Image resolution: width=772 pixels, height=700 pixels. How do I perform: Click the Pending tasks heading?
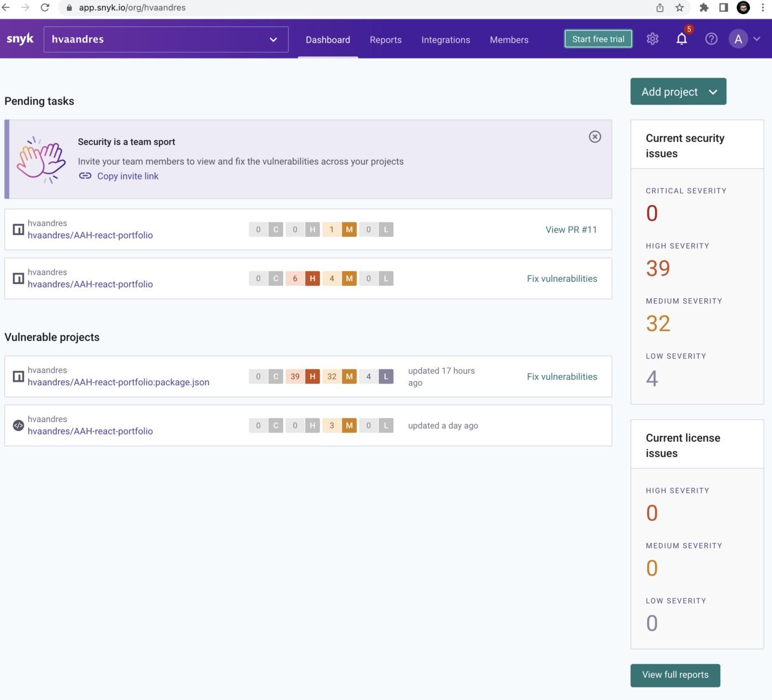39,101
